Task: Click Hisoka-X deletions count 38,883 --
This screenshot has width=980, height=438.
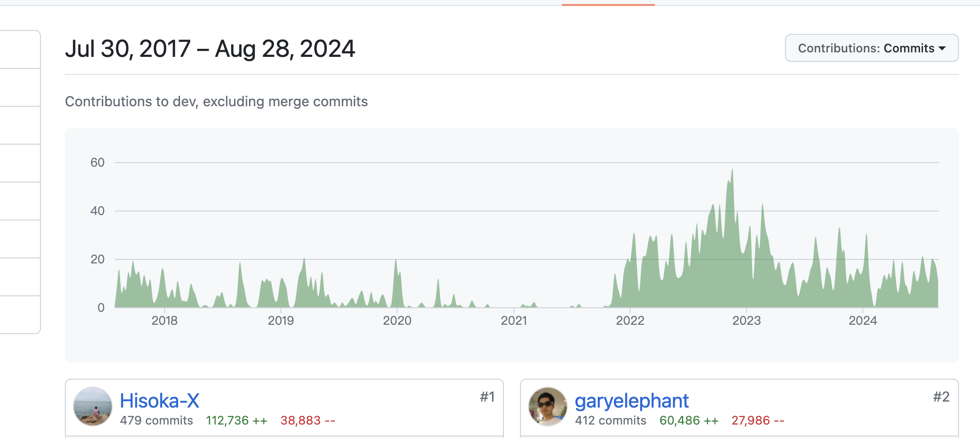Action: pyautogui.click(x=308, y=421)
